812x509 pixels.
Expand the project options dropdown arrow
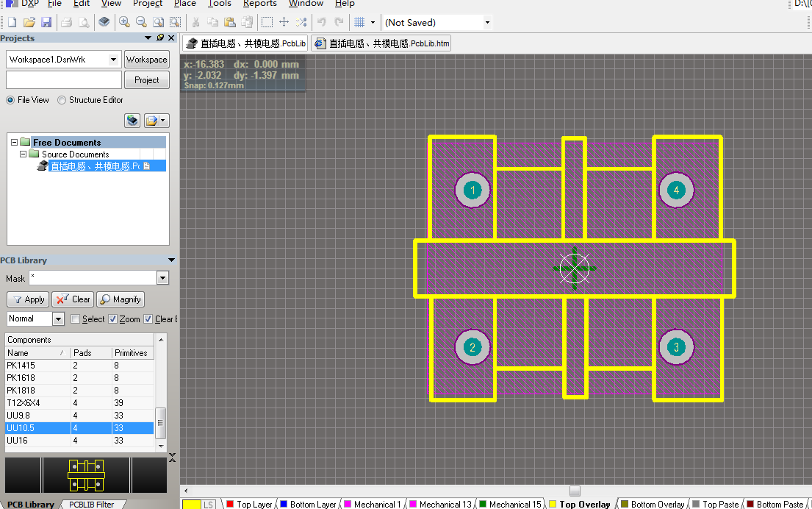click(164, 121)
